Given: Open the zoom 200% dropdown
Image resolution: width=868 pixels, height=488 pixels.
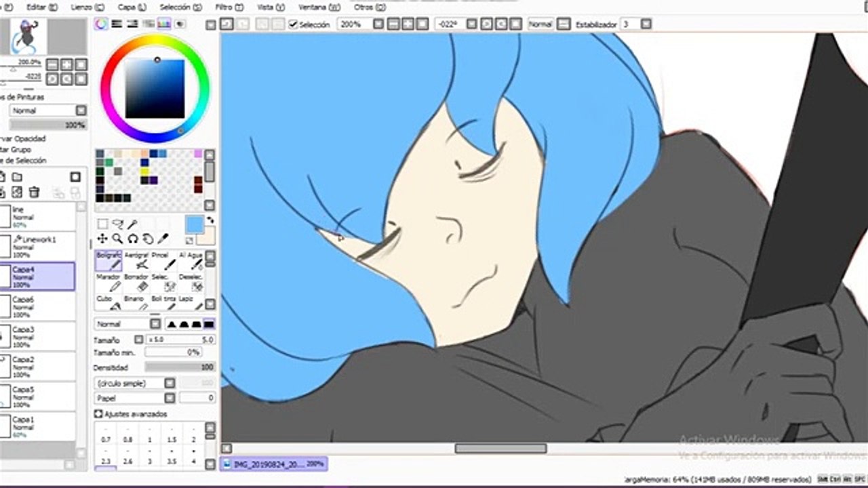Looking at the screenshot, I should point(378,24).
